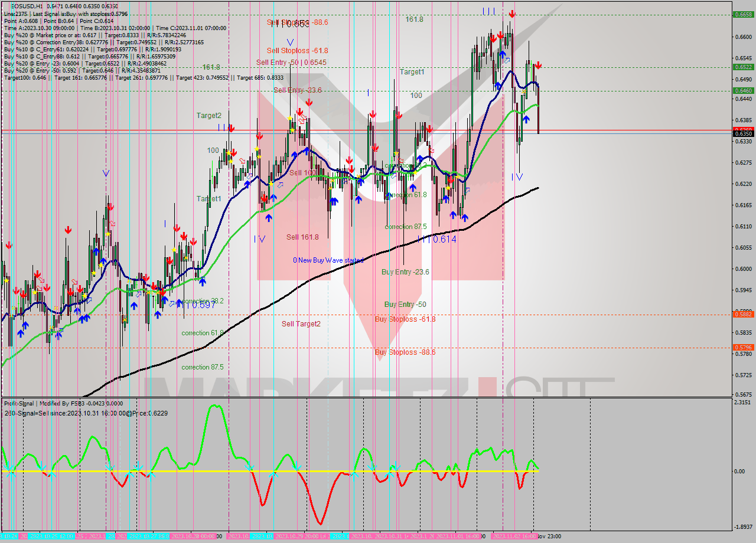Click the 'I I I 0.614' wave label
The width and height of the screenshot is (756, 543).
click(x=436, y=239)
